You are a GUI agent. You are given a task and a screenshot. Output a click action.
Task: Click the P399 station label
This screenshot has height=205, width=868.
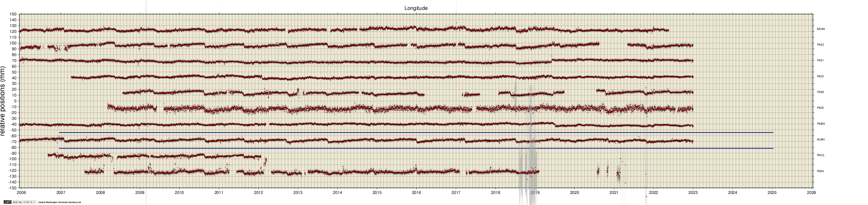coord(820,92)
